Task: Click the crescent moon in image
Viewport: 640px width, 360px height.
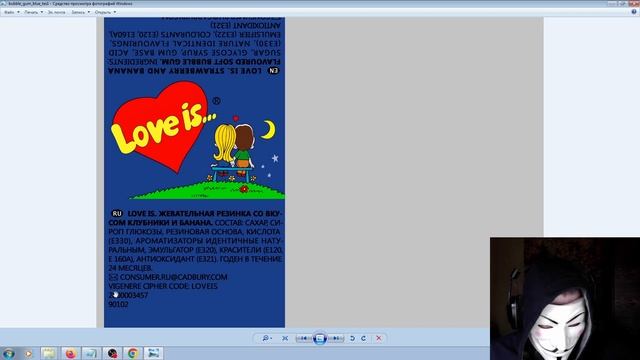Action: tap(269, 129)
